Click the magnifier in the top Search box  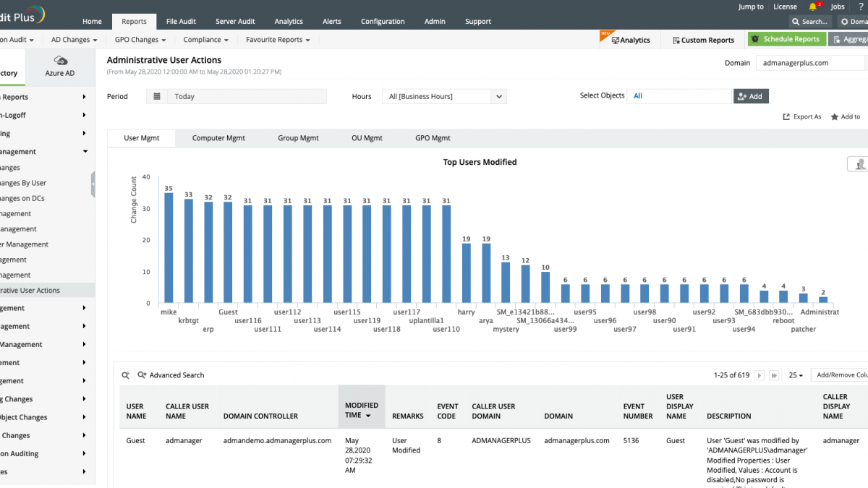(796, 22)
